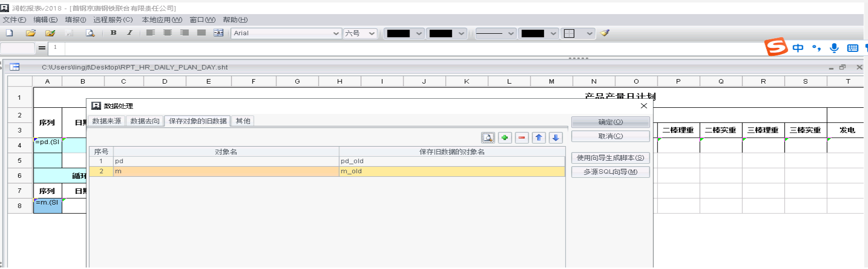The width and height of the screenshot is (868, 269).
Task: Select the m object name cell
Action: tap(226, 171)
